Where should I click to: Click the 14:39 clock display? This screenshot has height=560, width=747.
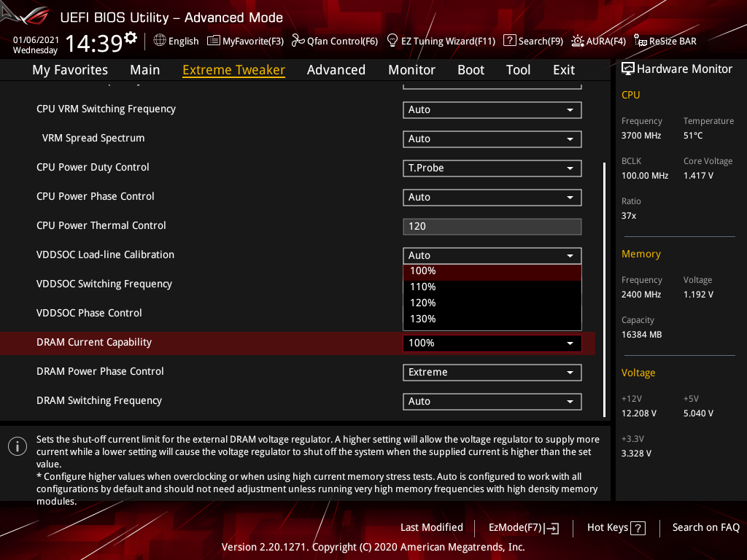94,43
